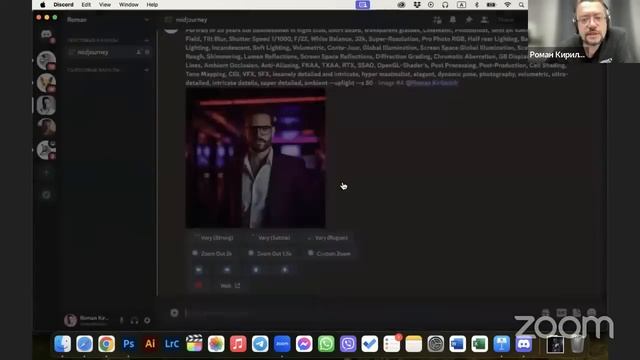Open the Help menu
This screenshot has width=640, height=360.
coord(152,5)
